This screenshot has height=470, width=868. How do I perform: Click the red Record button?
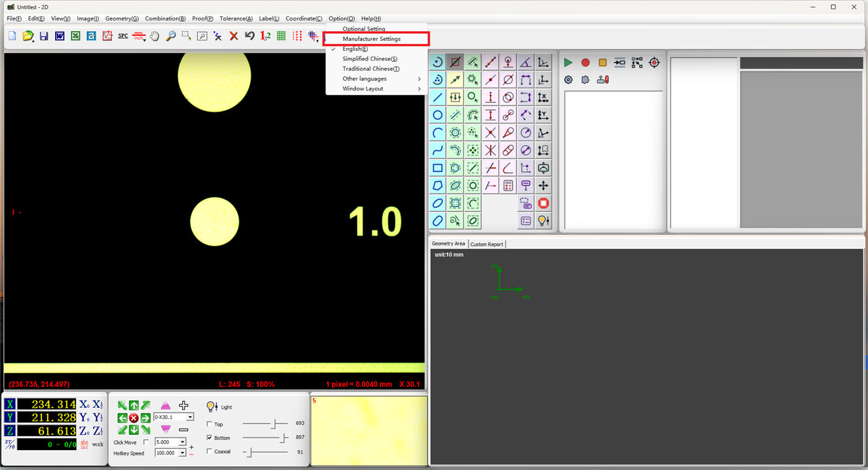coord(585,63)
